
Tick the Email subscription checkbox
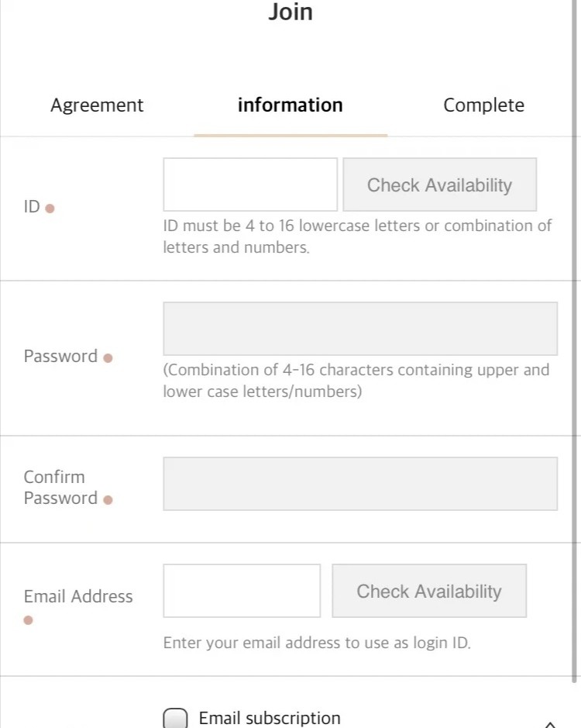pos(175,718)
